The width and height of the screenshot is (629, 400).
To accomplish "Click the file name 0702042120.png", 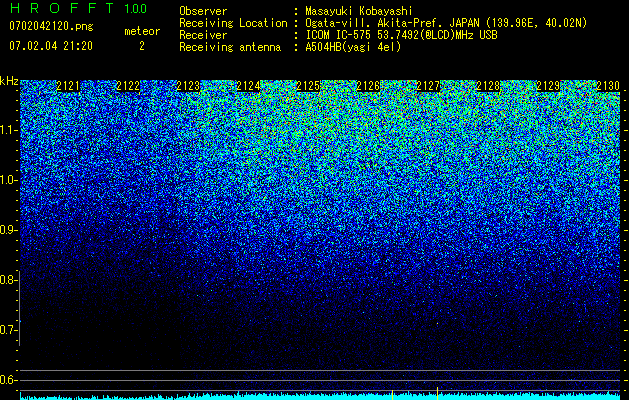I will [x=51, y=26].
